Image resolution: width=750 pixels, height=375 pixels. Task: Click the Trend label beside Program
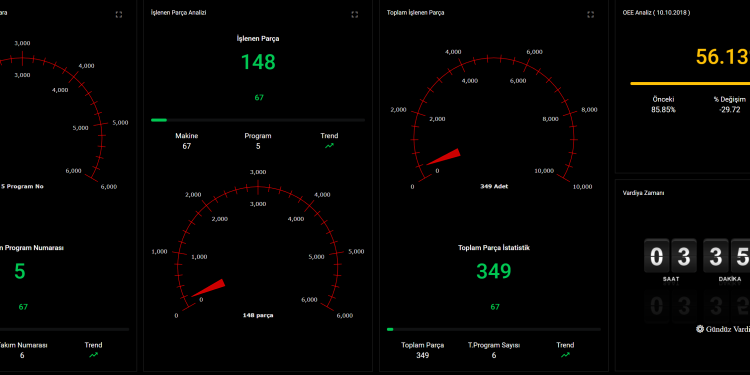click(x=329, y=136)
